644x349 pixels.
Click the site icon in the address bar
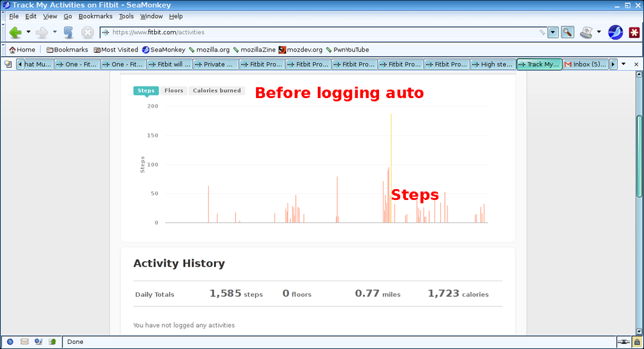click(106, 32)
